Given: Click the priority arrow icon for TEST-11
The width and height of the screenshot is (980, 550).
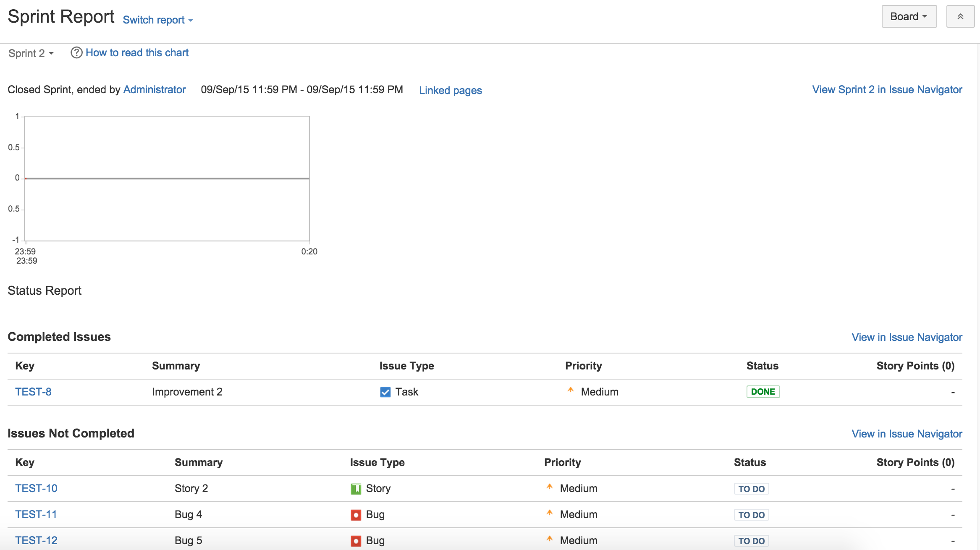Looking at the screenshot, I should click(549, 513).
